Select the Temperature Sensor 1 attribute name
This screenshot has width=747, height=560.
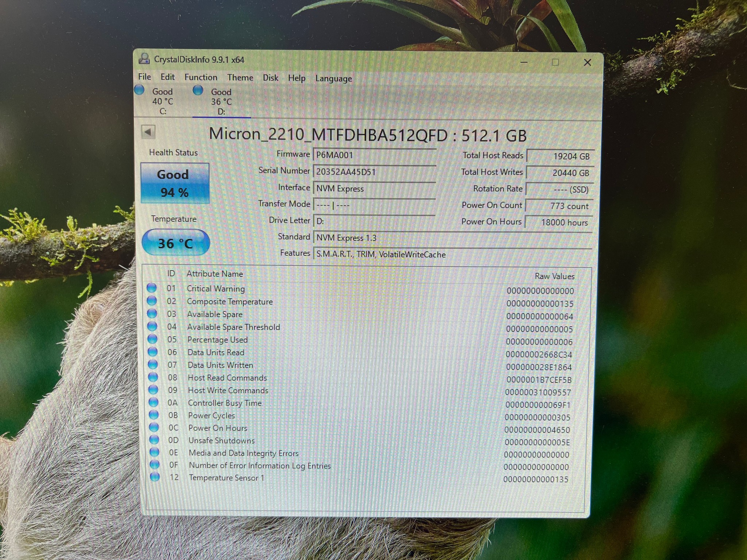point(227,478)
